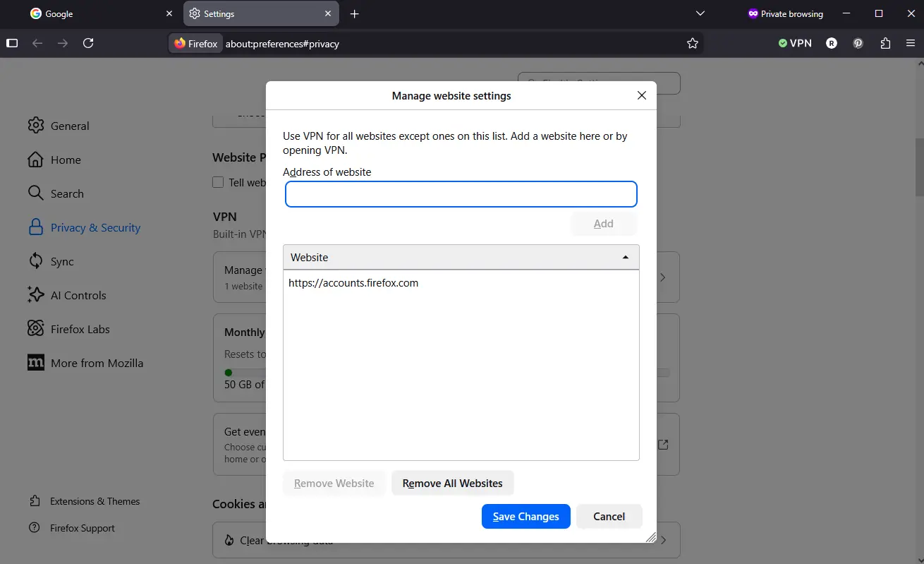Bookmark this page with star icon
Screen dimensions: 924x564
(x=693, y=43)
